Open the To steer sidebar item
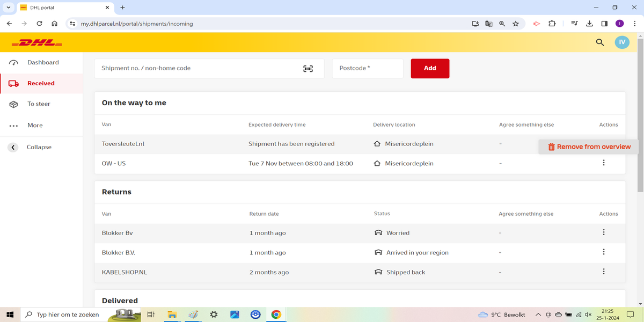 tap(39, 104)
